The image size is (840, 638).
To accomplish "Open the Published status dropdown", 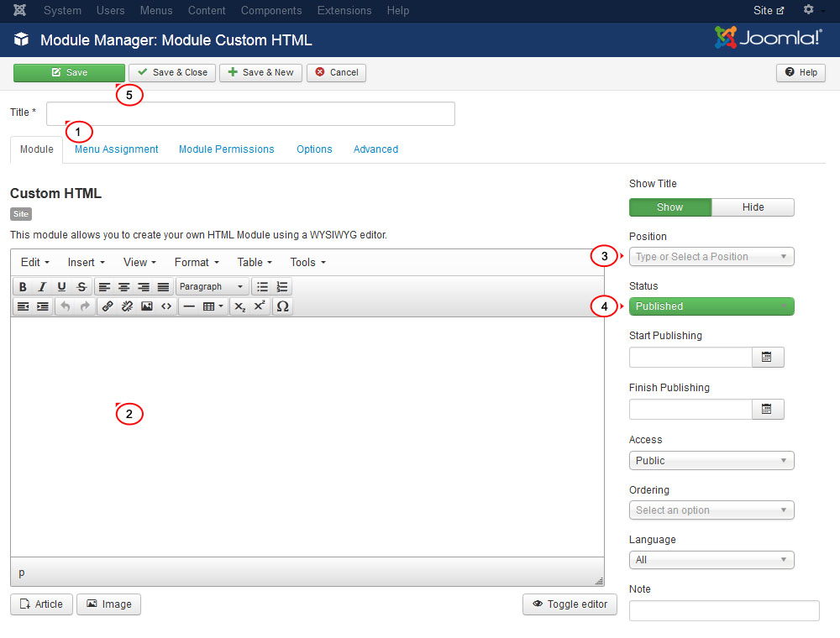I will [x=711, y=306].
